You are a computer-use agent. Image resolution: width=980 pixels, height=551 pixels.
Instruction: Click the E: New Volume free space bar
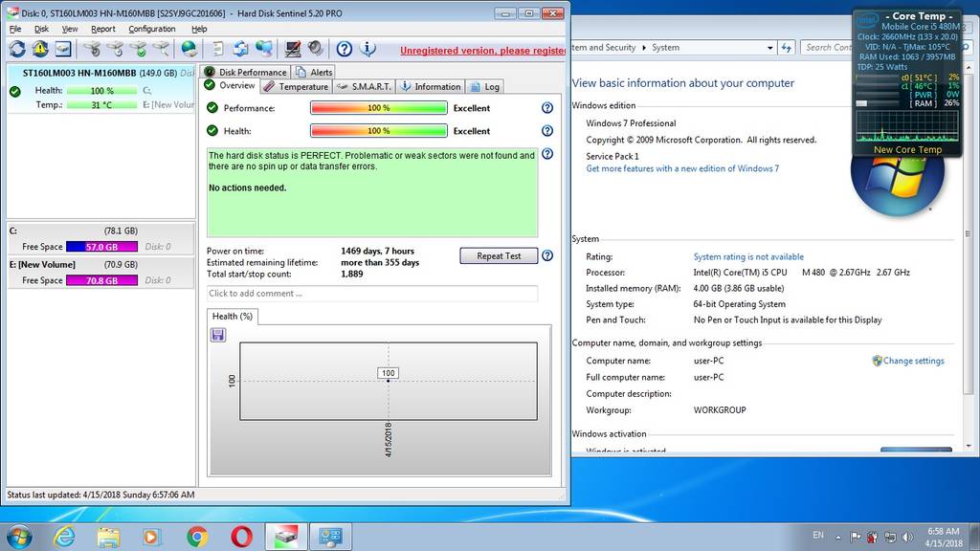101,280
